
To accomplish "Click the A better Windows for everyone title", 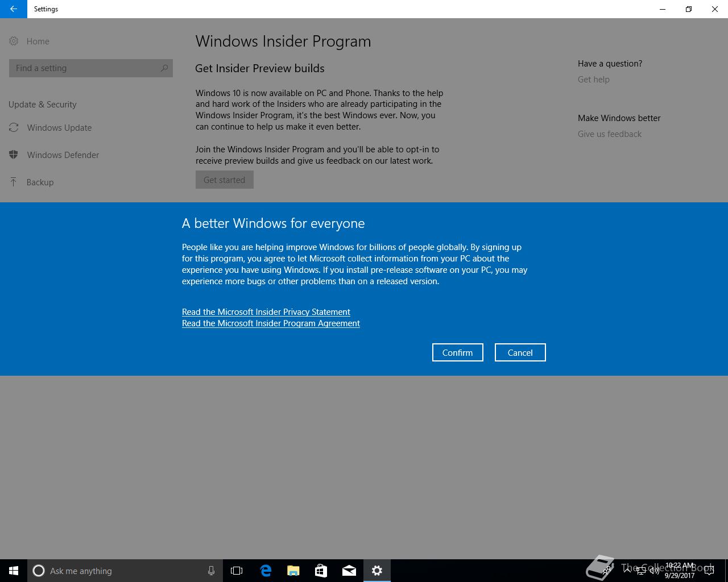I will point(274,223).
